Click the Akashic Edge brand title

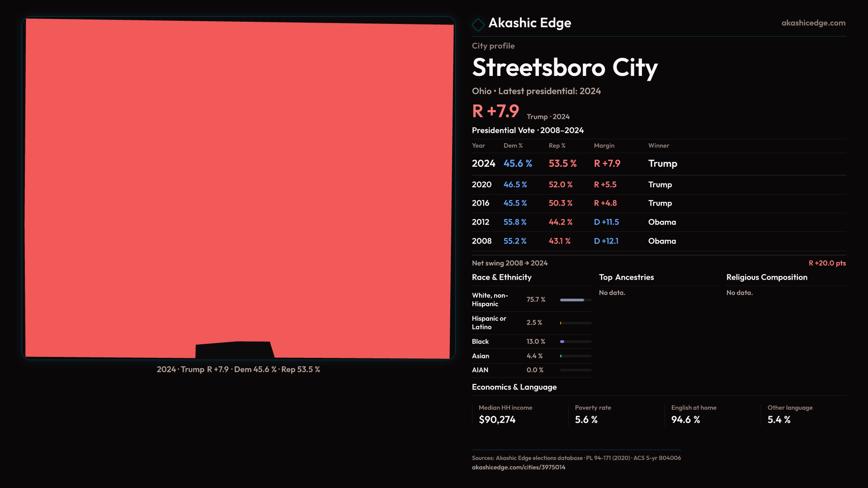click(529, 23)
